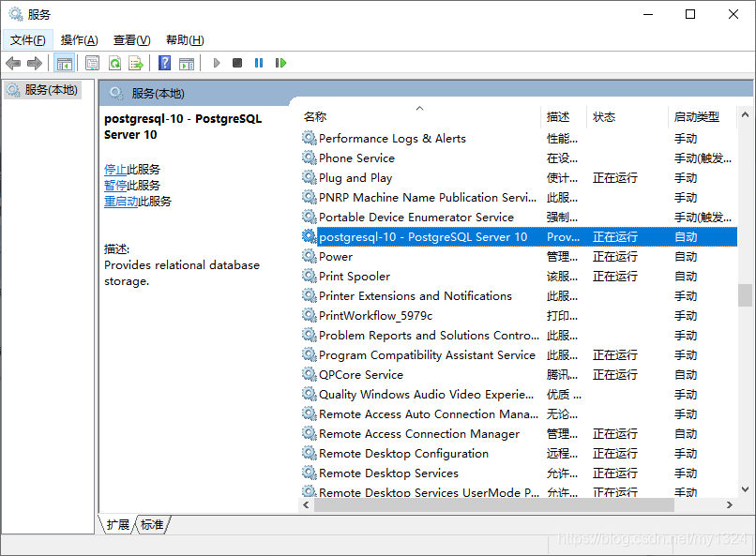
Task: Select Printer Extensions and Notifications service
Action: (x=416, y=296)
